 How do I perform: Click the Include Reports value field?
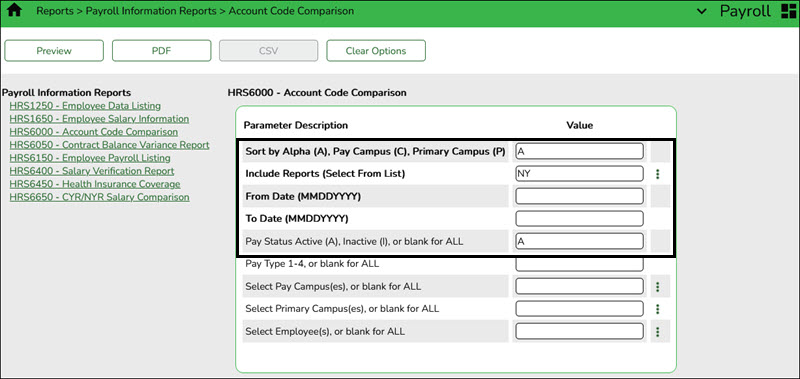click(580, 174)
